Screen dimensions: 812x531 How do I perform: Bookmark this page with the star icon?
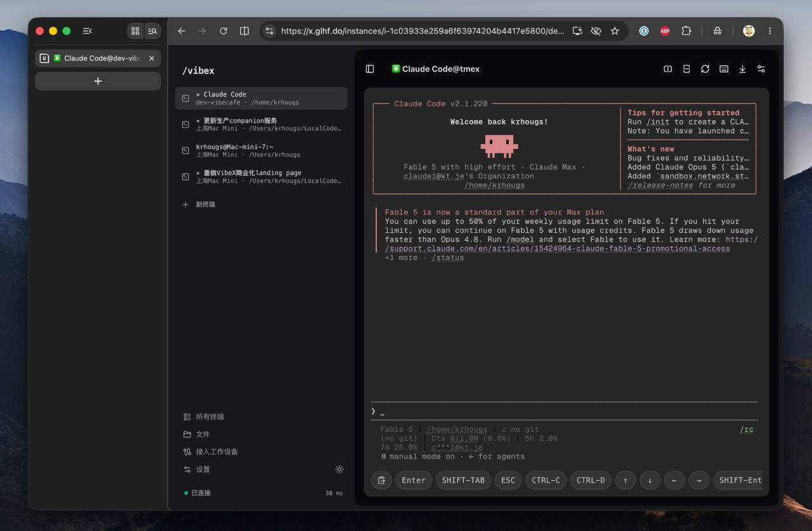pyautogui.click(x=615, y=30)
